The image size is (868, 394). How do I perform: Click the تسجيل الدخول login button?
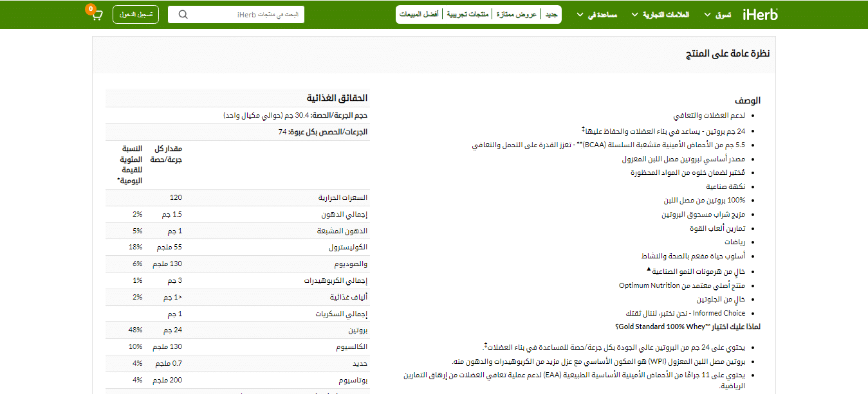pos(136,14)
